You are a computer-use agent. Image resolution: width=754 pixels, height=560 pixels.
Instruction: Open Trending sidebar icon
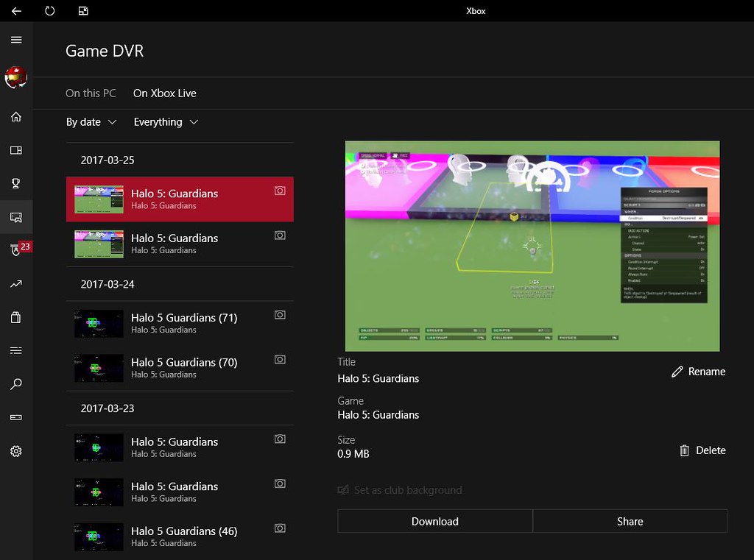tap(16, 284)
